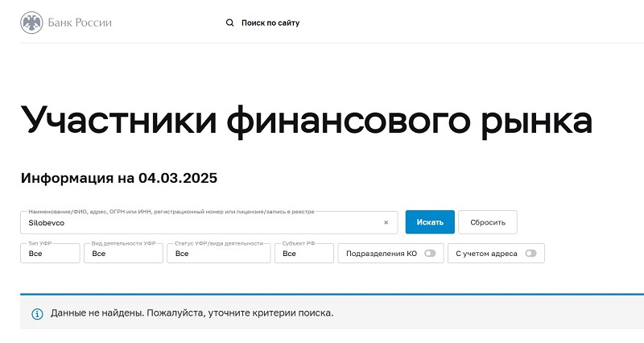Viewport: 644px width, 343px height.
Task: Toggle the Подразделения КО switch
Action: coord(430,254)
